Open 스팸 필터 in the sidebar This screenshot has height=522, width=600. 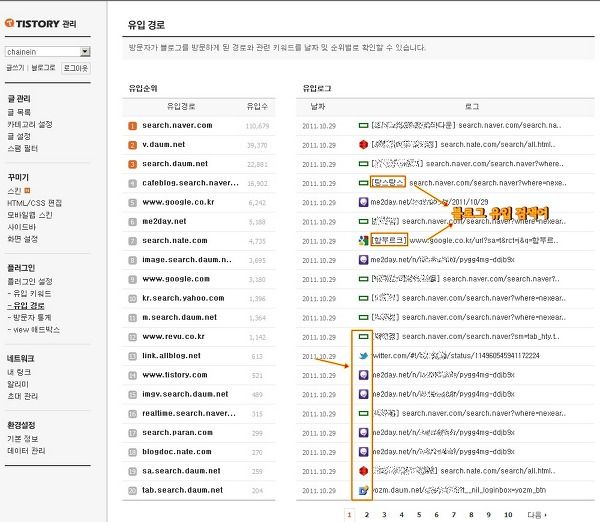(x=23, y=148)
